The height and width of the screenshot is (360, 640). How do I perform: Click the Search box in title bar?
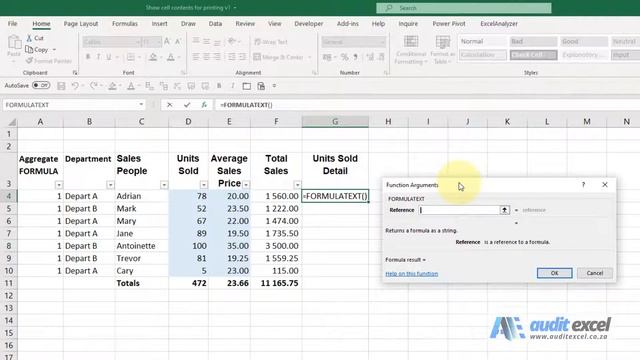click(464, 8)
